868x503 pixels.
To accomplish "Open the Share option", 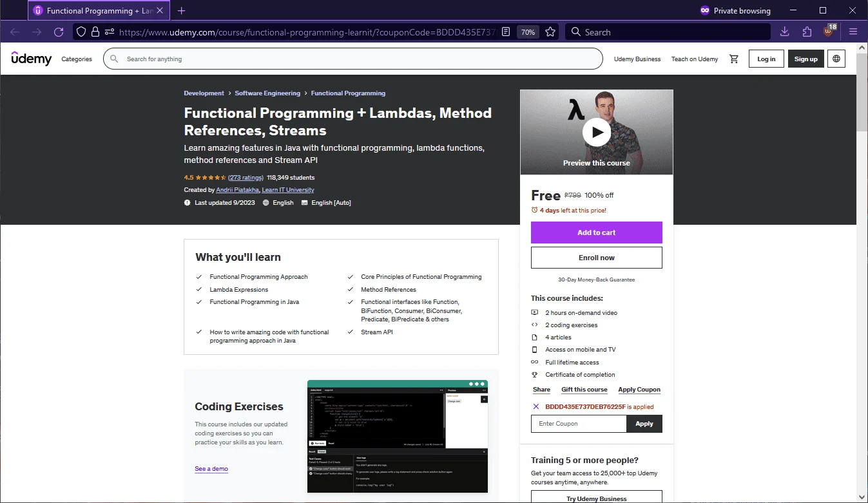I will point(541,390).
